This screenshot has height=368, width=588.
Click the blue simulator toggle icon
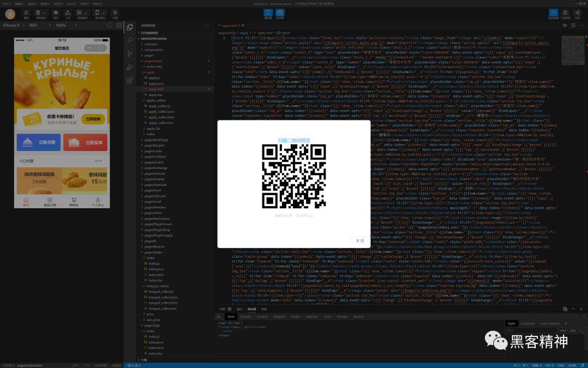[x=268, y=13]
